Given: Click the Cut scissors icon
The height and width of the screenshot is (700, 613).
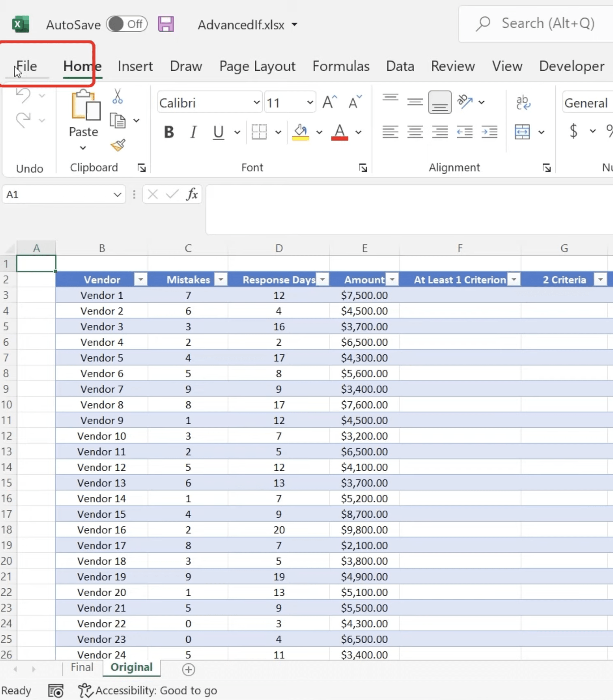Looking at the screenshot, I should (x=118, y=96).
